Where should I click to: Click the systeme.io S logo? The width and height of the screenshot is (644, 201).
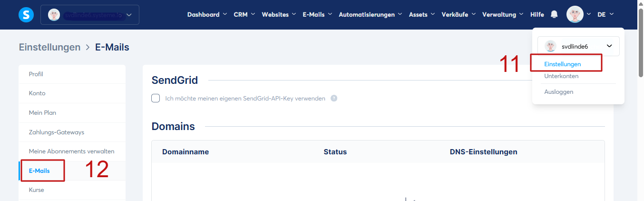tap(26, 15)
